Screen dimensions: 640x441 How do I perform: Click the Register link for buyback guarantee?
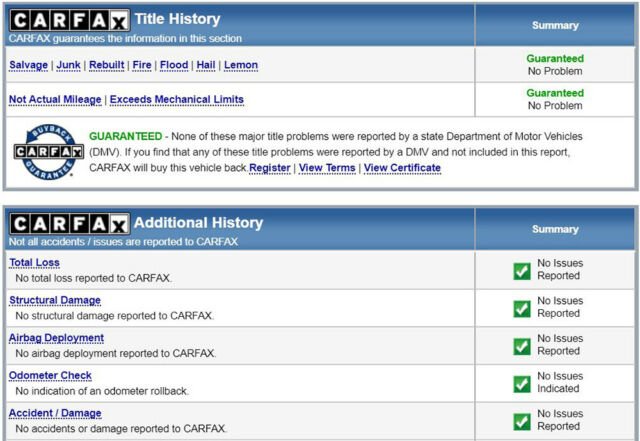click(x=270, y=168)
